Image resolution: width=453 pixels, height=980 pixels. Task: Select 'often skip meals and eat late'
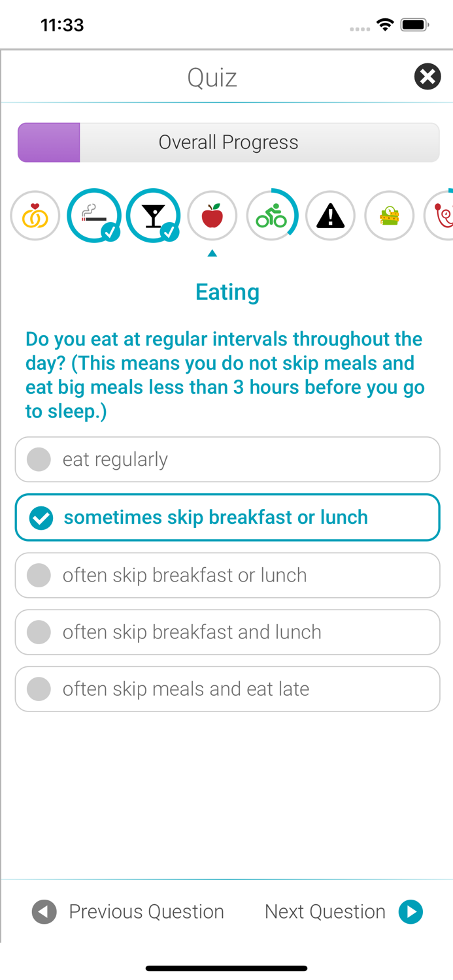point(227,689)
